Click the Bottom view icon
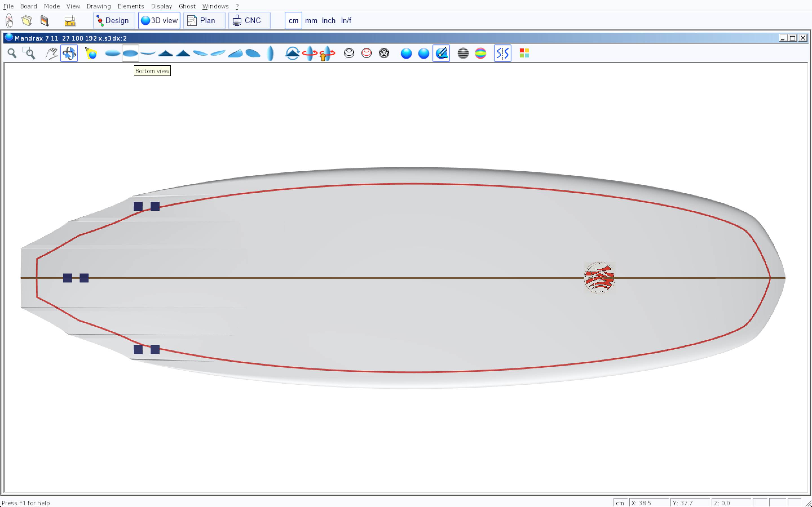Image resolution: width=812 pixels, height=507 pixels. (x=130, y=53)
